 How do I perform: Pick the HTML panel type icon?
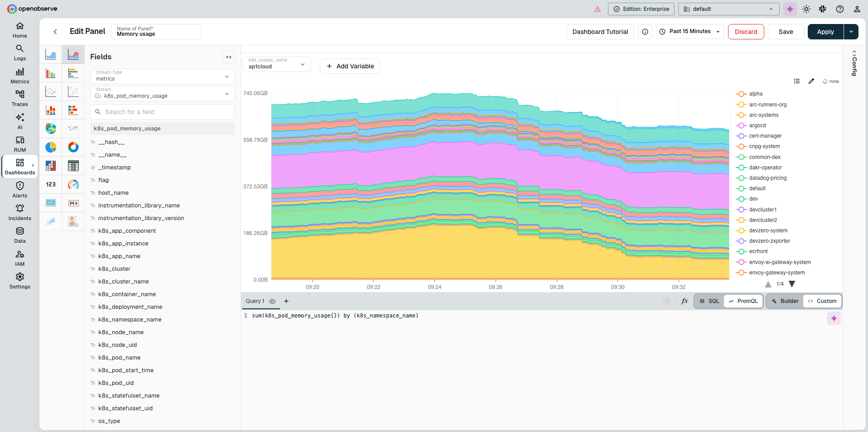pos(51,203)
